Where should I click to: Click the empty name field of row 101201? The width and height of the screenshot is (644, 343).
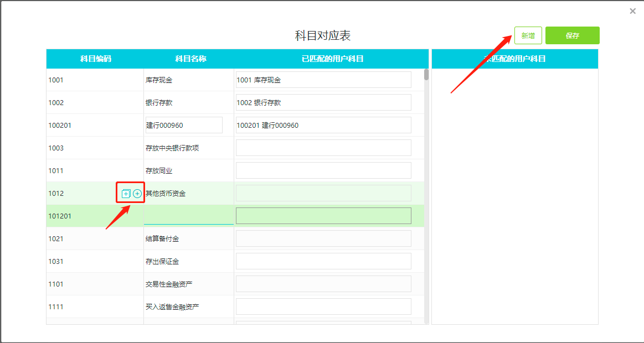pos(188,216)
